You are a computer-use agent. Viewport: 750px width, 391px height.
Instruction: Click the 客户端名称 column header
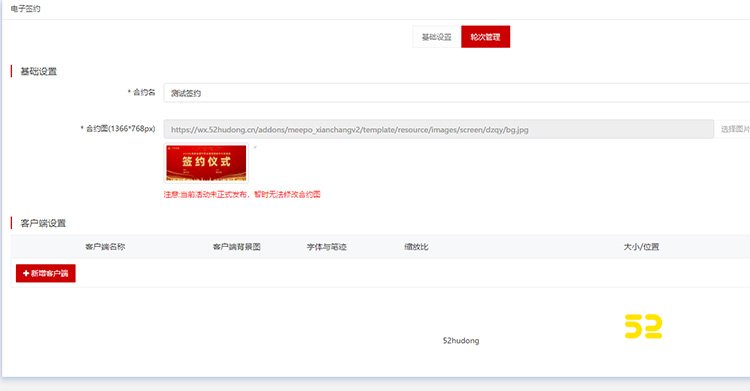(x=105, y=247)
